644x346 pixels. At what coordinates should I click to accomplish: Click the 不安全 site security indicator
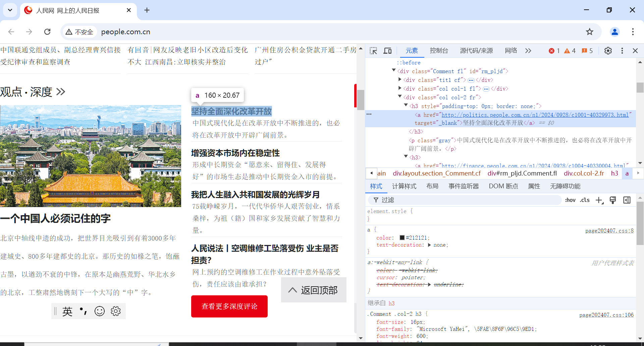coord(79,32)
